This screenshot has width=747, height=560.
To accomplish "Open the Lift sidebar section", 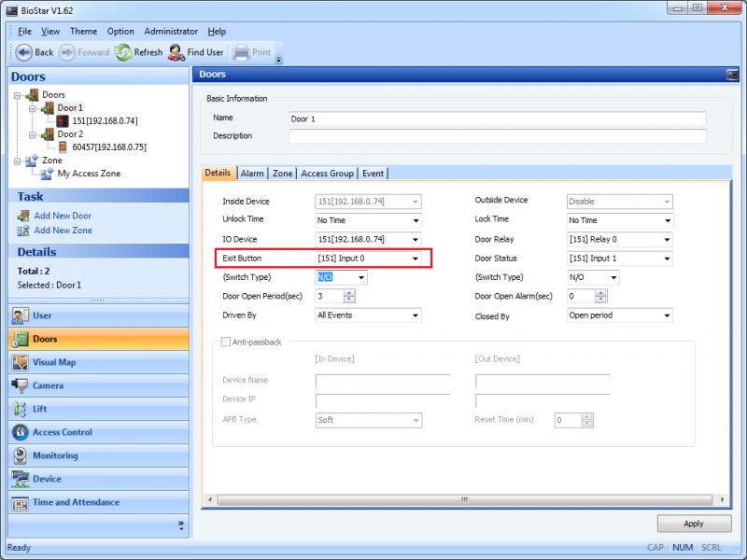I will (x=40, y=409).
